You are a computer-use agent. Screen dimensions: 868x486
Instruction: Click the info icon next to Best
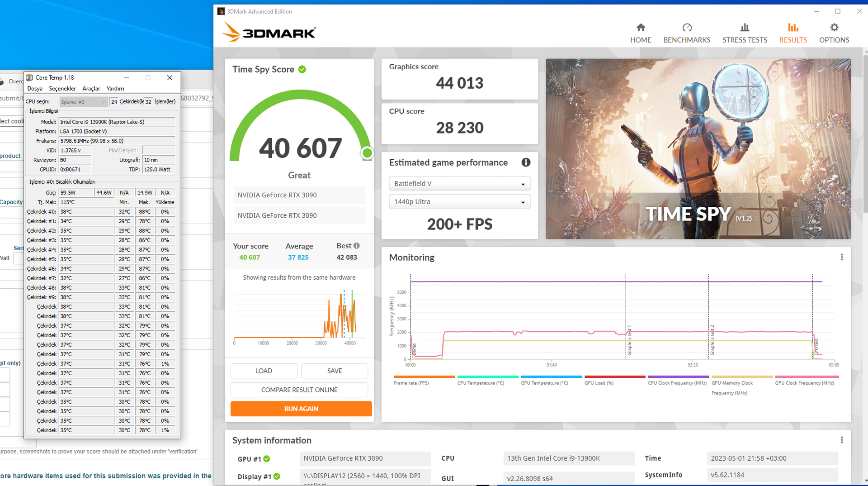click(357, 246)
